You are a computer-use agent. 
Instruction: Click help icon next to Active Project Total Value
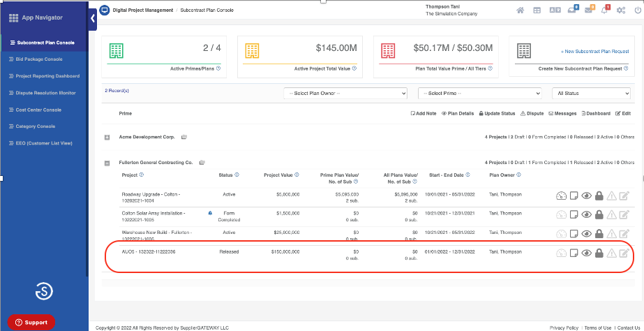coord(354,68)
